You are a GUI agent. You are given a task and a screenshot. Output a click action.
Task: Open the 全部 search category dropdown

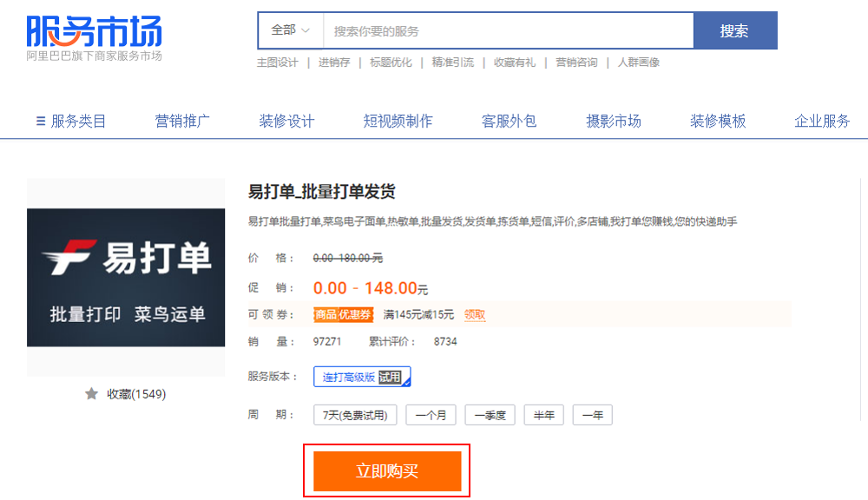(290, 30)
